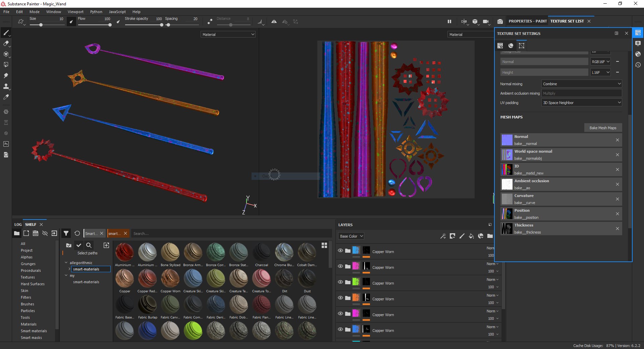Click the Bake Mesh Maps button
Screen dimensions: 644x349
pos(603,128)
